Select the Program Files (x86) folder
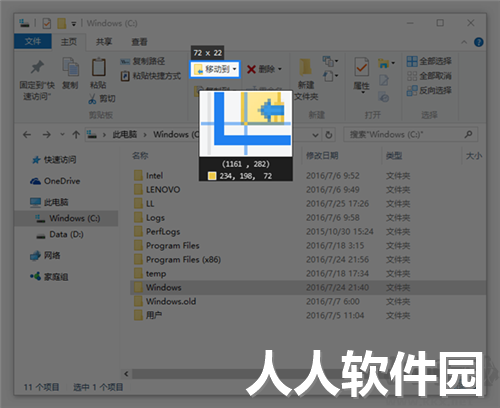The image size is (500, 408). [183, 260]
